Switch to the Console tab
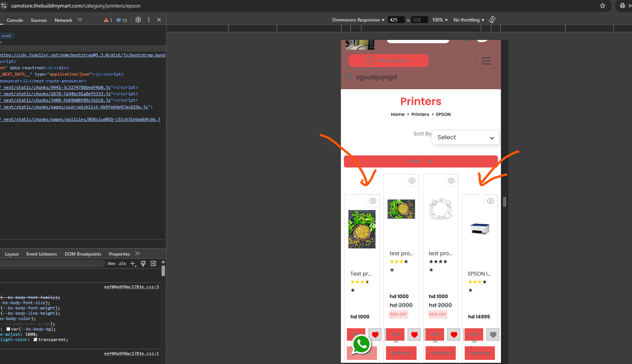This screenshot has height=364, width=632. (x=15, y=20)
